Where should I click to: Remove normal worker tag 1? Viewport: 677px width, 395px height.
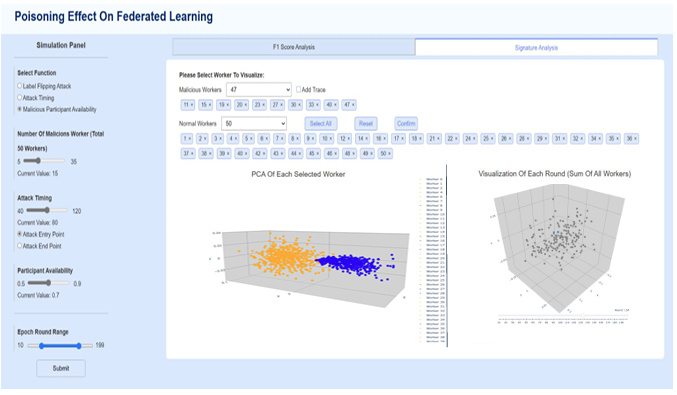[x=190, y=139]
